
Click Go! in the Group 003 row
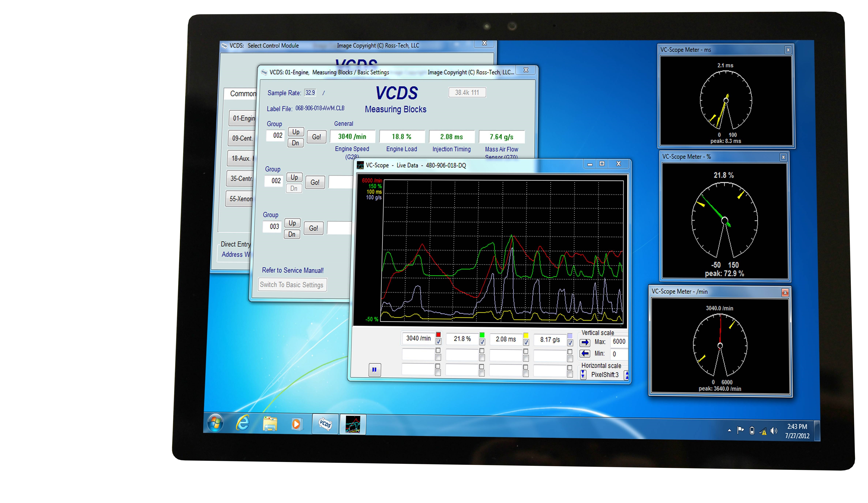click(x=313, y=228)
